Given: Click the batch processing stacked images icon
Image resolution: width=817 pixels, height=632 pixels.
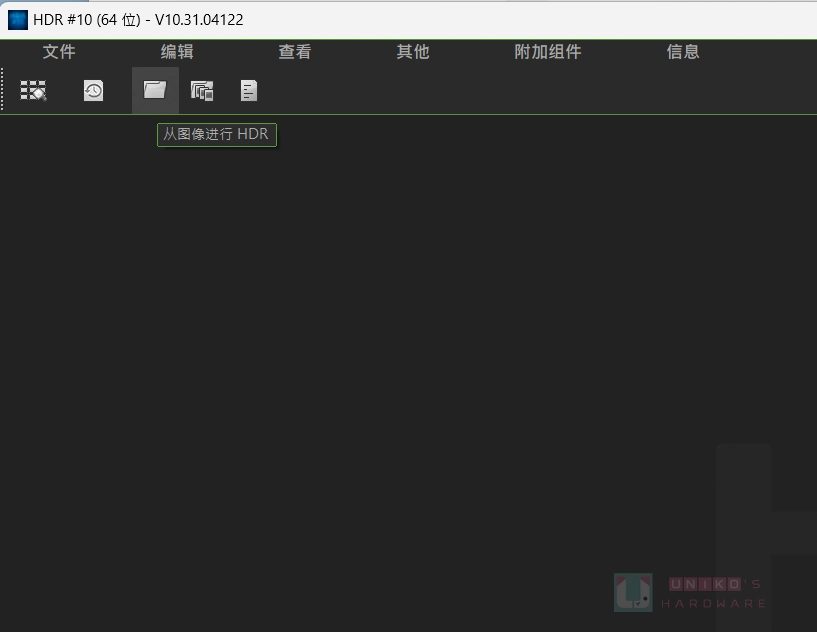Looking at the screenshot, I should [202, 91].
